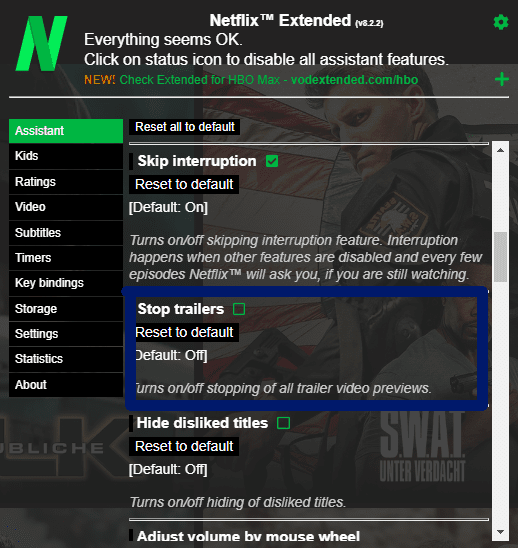Switch to the Kids tab
518x548 pixels.
(x=66, y=156)
